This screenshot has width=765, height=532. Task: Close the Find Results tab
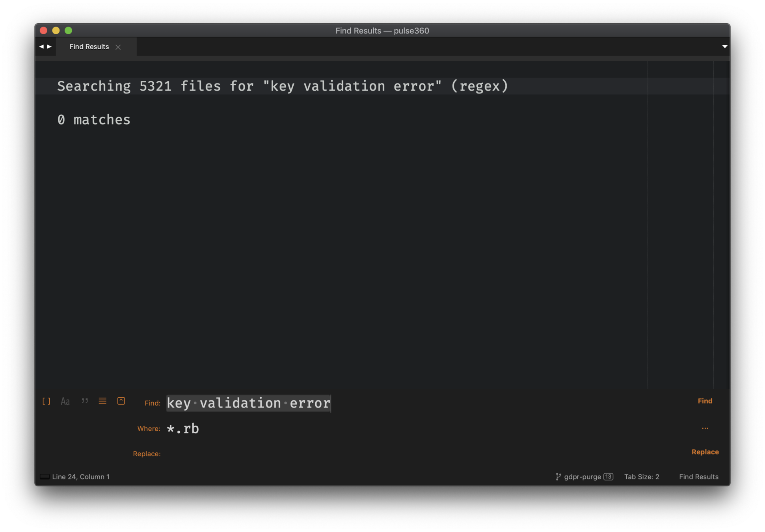click(x=118, y=47)
